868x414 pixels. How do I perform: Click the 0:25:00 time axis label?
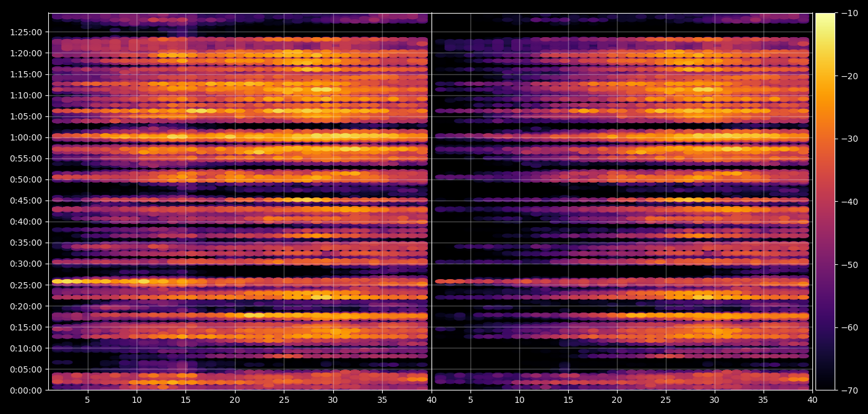click(x=26, y=285)
